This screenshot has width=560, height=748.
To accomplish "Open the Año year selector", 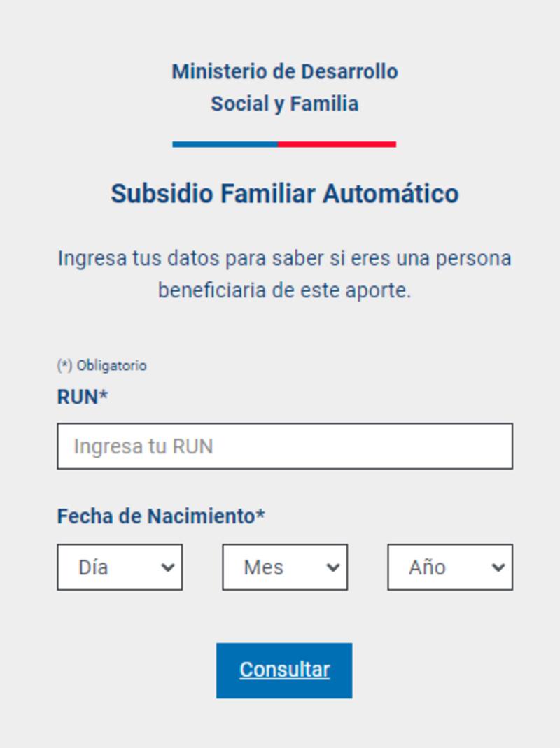I will click(x=449, y=567).
